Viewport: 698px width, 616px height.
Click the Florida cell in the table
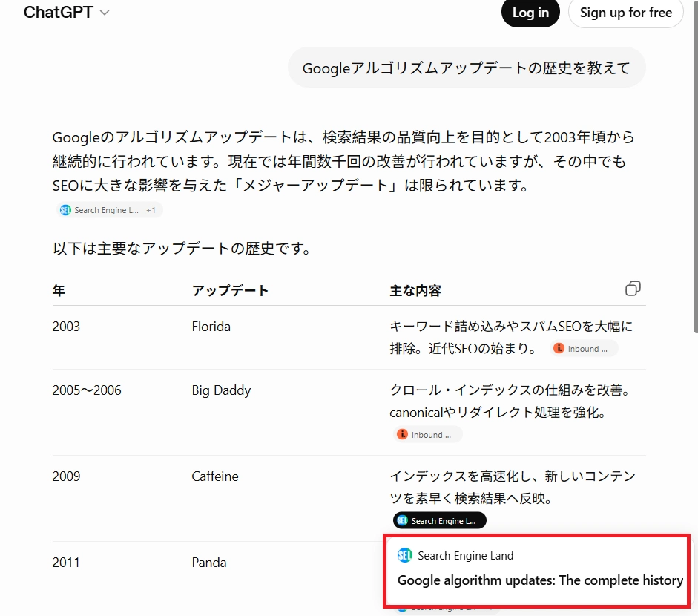pos(211,327)
